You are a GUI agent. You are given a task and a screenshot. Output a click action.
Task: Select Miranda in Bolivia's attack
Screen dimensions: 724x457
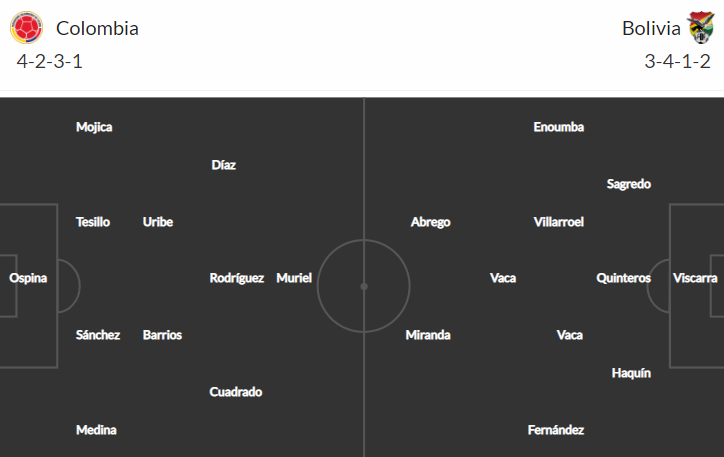tap(428, 335)
